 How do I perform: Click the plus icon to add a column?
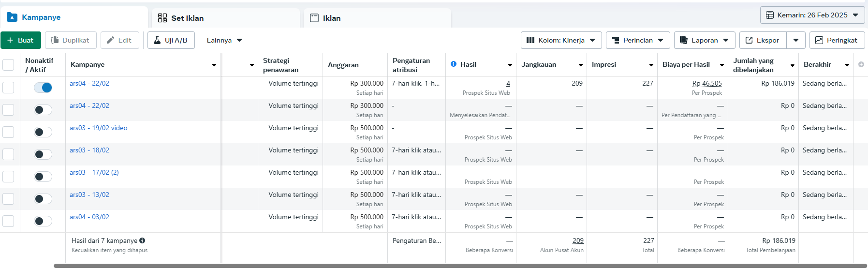(861, 64)
